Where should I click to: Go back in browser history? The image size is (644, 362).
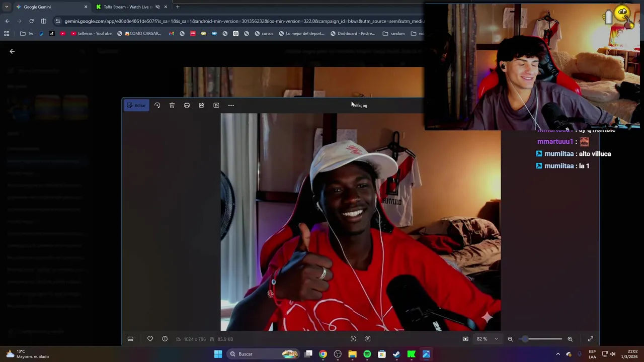(x=7, y=21)
